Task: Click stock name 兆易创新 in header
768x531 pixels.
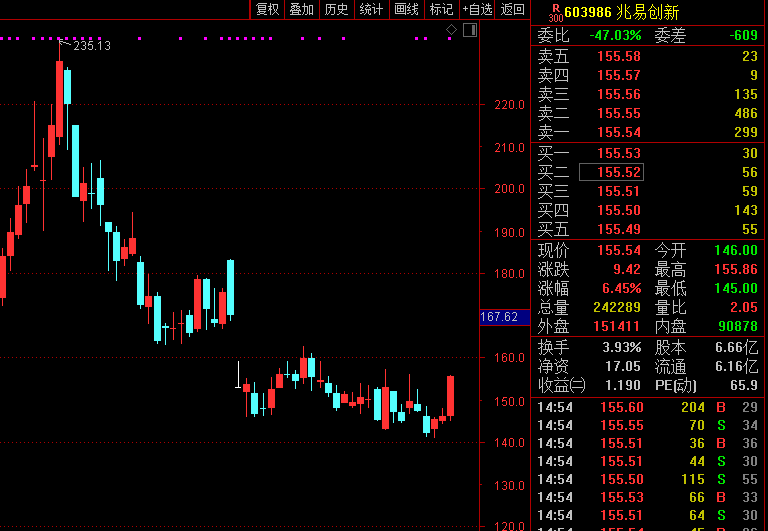Action: 647,12
